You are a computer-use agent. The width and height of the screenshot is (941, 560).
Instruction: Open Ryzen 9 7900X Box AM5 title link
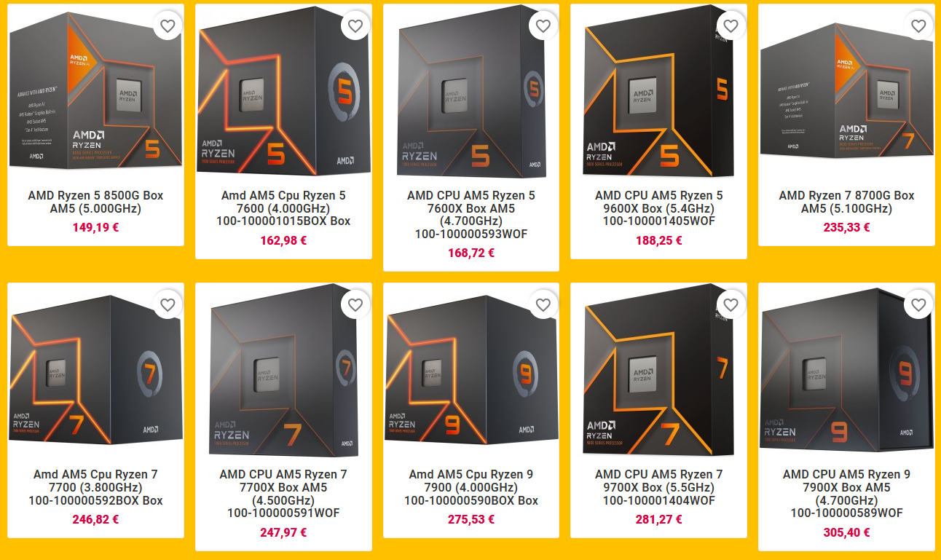[x=846, y=494]
